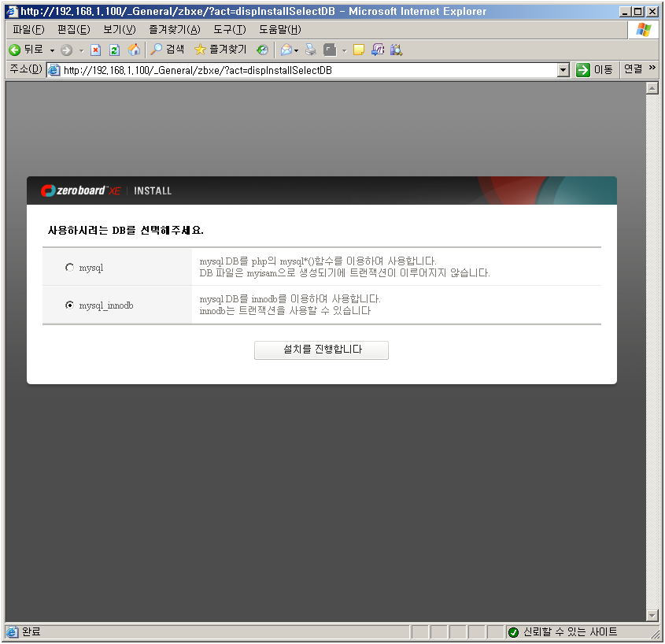Image resolution: width=665 pixels, height=644 pixels.
Task: Open the 도움말(H) menu
Action: [x=280, y=29]
